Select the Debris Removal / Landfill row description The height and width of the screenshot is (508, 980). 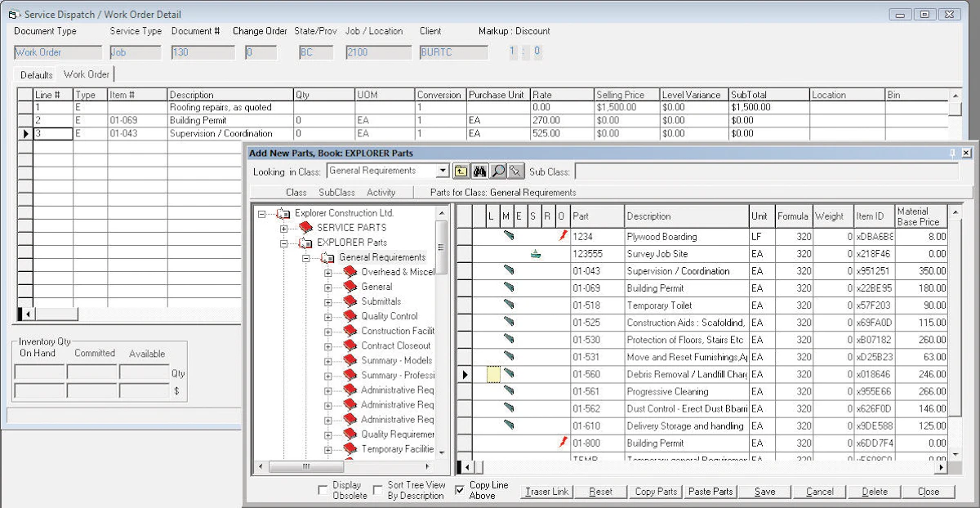(687, 374)
